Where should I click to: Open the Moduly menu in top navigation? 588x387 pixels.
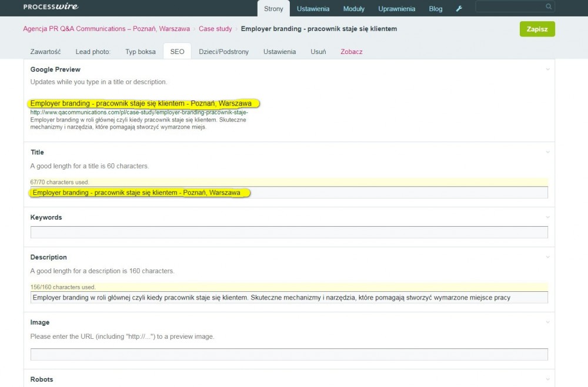(354, 9)
